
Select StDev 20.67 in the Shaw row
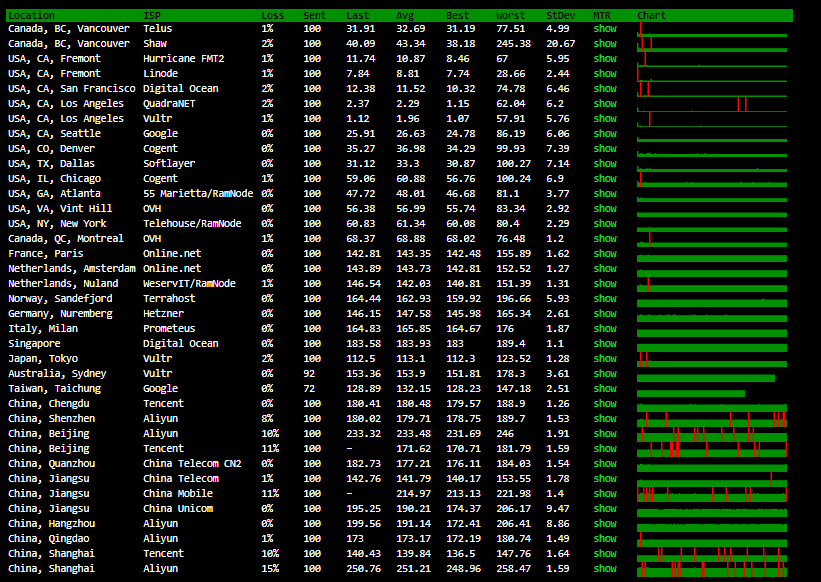(561, 43)
